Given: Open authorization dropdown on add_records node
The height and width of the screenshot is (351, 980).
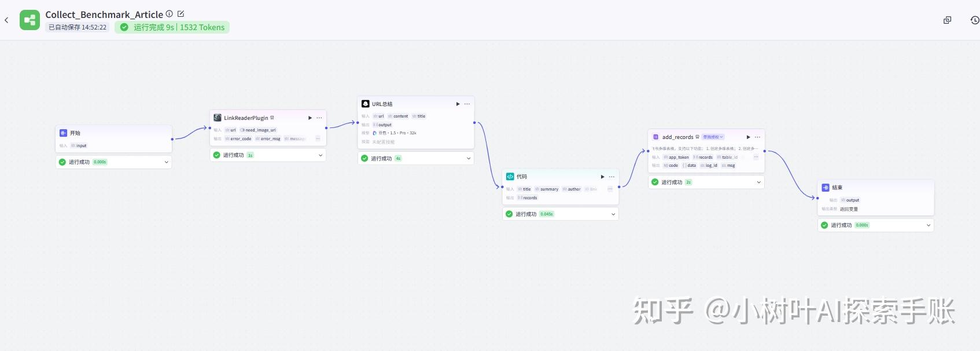Looking at the screenshot, I should (x=713, y=137).
